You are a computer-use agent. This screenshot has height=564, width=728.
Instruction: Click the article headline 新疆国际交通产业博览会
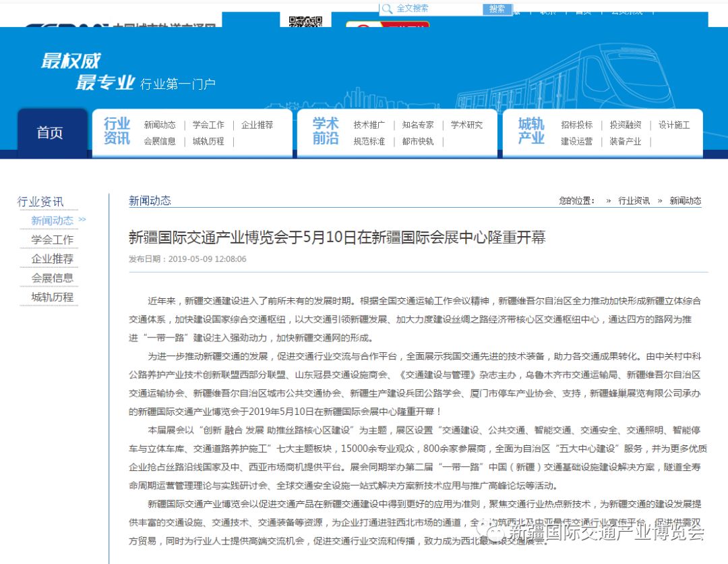(337, 237)
